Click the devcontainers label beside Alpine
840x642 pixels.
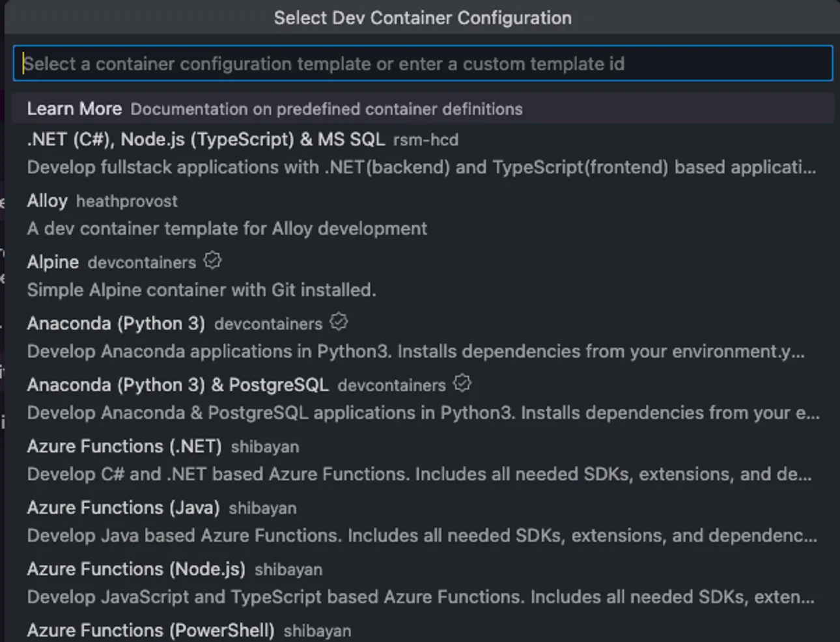click(141, 262)
